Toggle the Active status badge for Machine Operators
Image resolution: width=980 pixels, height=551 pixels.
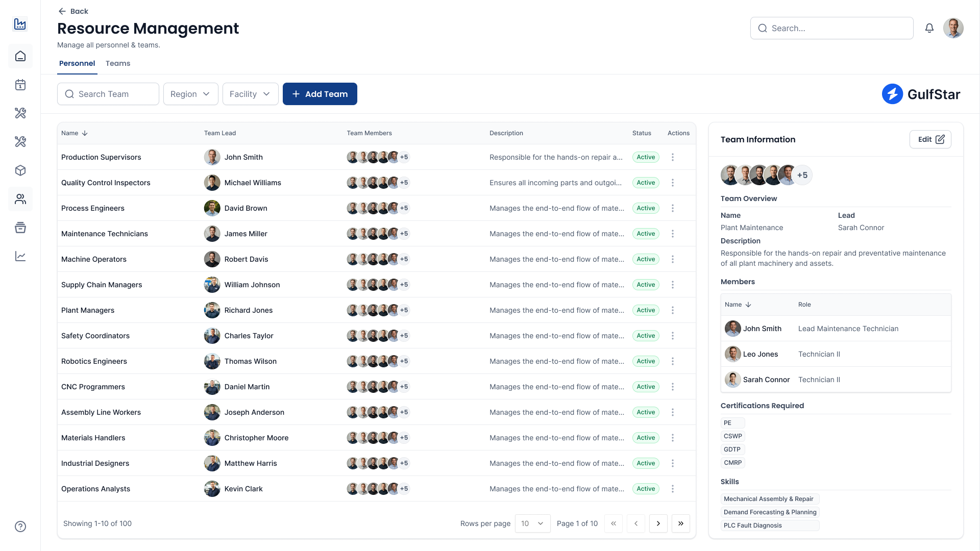pos(646,259)
